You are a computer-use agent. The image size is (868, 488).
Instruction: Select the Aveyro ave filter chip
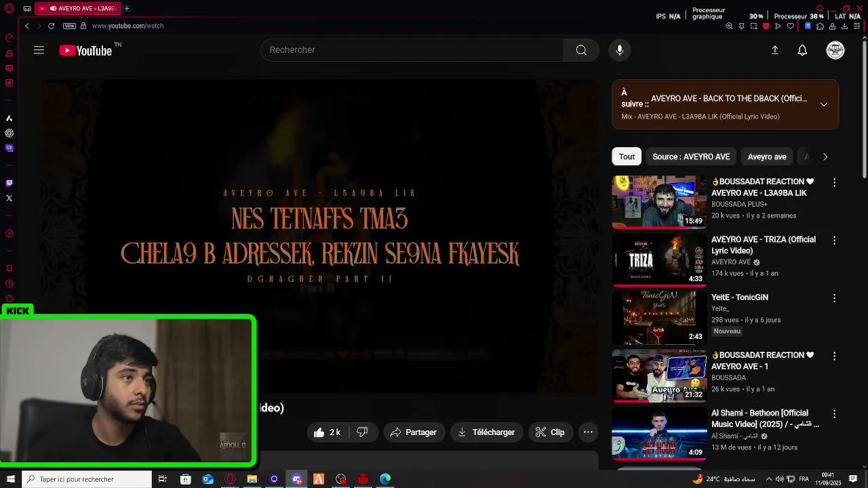767,157
